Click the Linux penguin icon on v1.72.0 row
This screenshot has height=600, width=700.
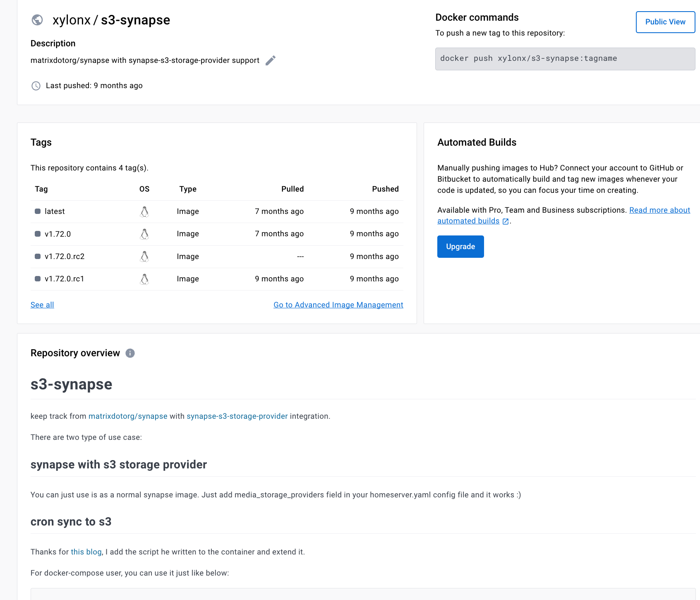144,234
